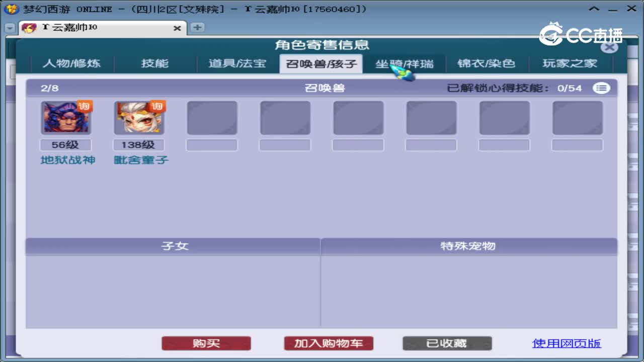This screenshot has width=644, height=362.
Task: Select the 云嘉帅 window tab
Action: pyautogui.click(x=102, y=28)
